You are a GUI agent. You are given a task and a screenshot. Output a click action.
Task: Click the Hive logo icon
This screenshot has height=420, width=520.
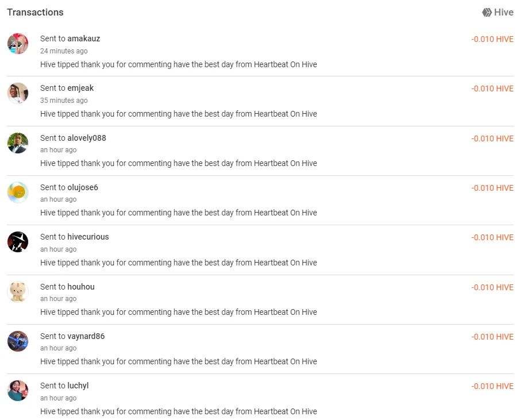487,12
